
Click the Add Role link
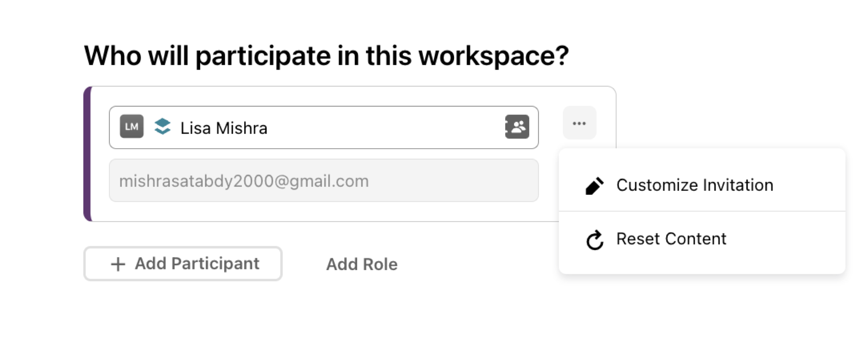point(362,264)
